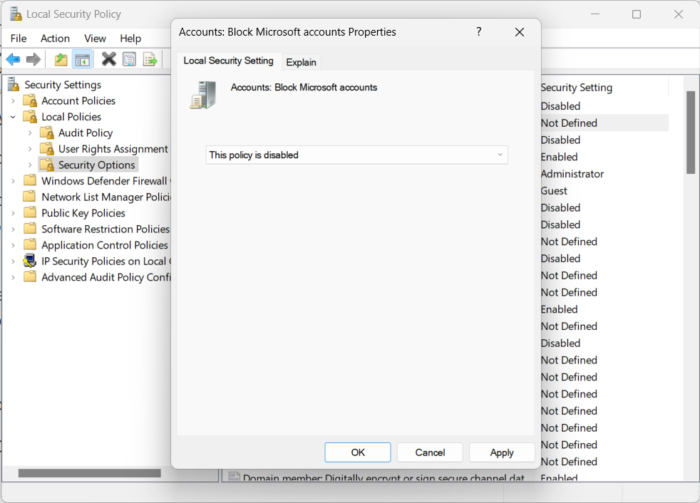Click the horizontal scrollbar under the tree
Image resolution: width=700 pixels, height=503 pixels.
point(89,473)
